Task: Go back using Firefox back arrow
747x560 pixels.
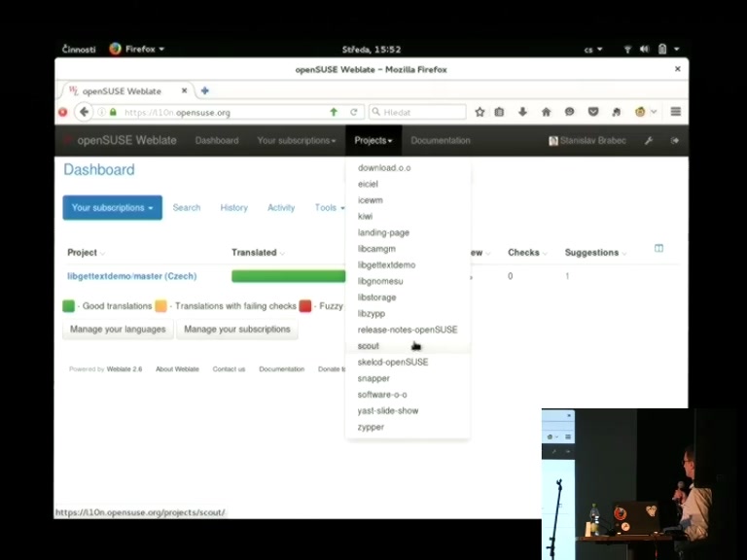Action: coord(84,112)
